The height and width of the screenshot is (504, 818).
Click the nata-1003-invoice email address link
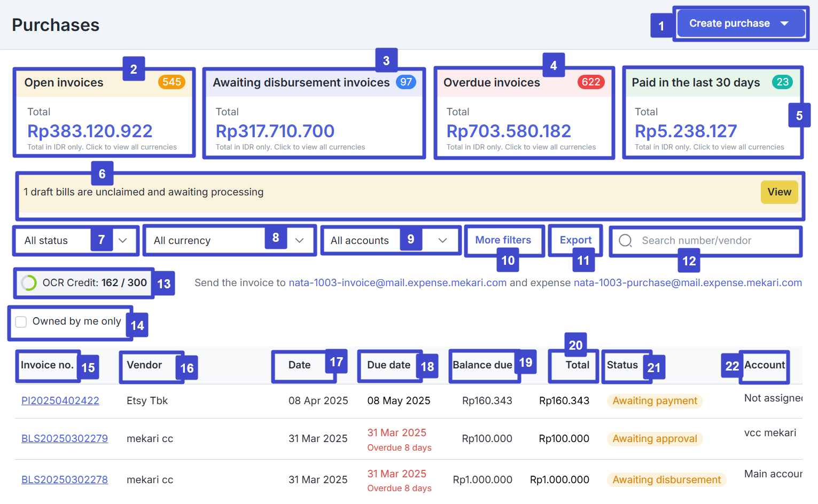coord(398,283)
